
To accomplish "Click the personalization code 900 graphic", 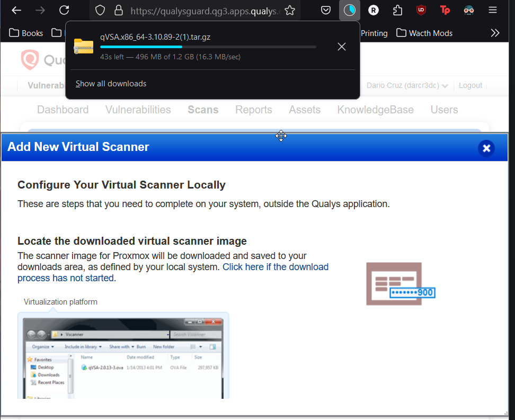I will tap(401, 284).
